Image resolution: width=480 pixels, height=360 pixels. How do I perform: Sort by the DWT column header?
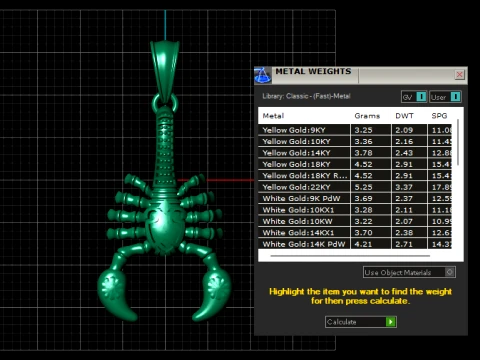[404, 116]
